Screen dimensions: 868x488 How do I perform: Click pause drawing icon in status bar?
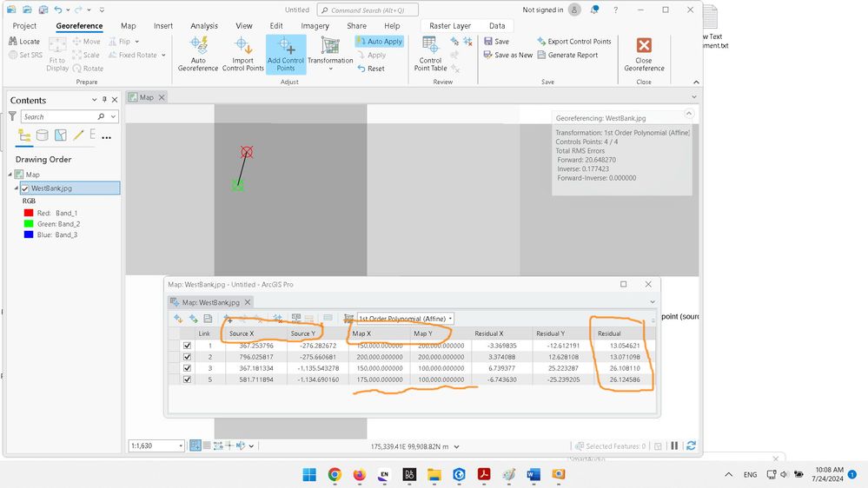pos(674,445)
